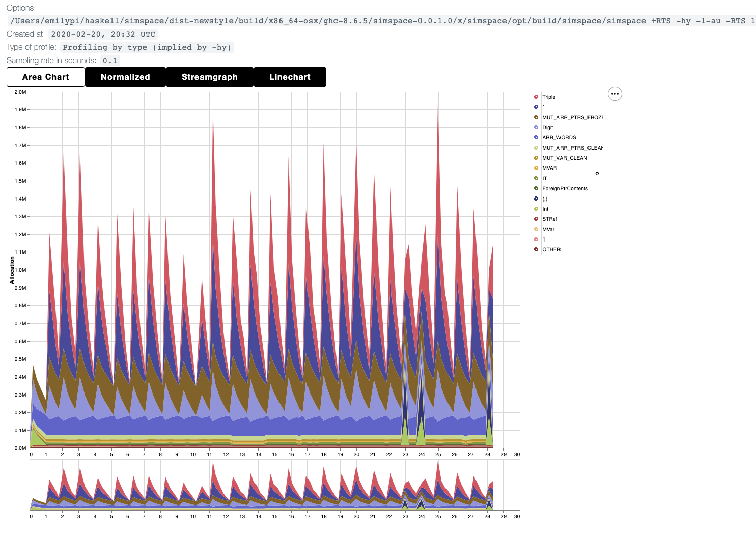Click the MUT_VAR_CLEAN legend circle

click(536, 158)
